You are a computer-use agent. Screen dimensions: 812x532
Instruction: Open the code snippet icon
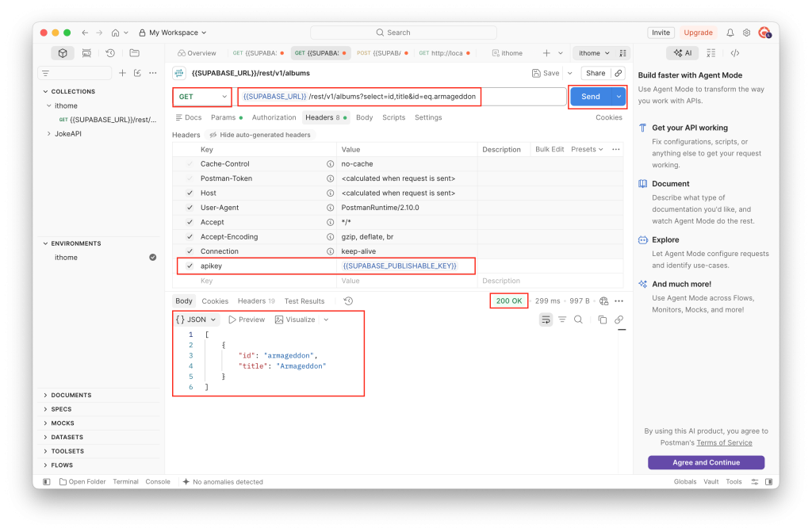(735, 53)
